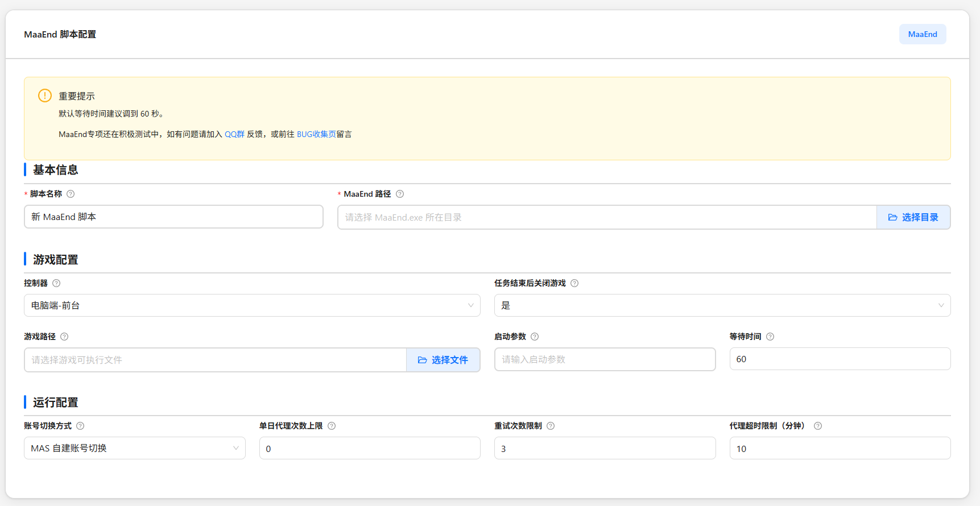This screenshot has width=980, height=506.
Task: Focus the 游戏路径 input field
Action: [x=215, y=360]
